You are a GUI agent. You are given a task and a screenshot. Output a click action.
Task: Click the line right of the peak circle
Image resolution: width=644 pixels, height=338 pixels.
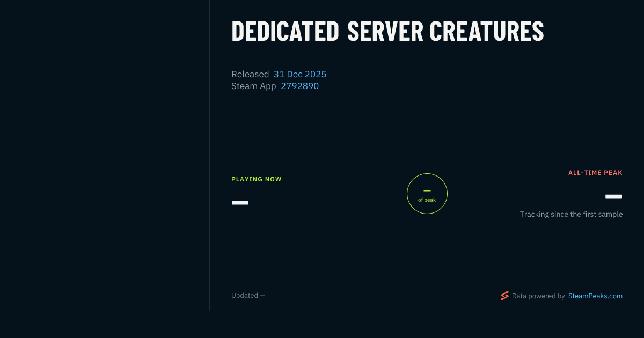point(457,194)
